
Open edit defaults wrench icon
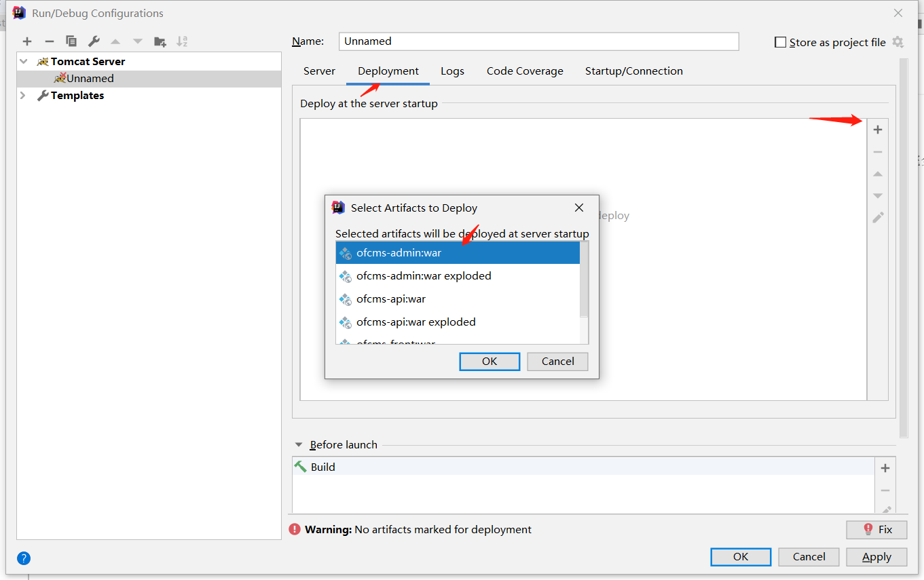[94, 41]
